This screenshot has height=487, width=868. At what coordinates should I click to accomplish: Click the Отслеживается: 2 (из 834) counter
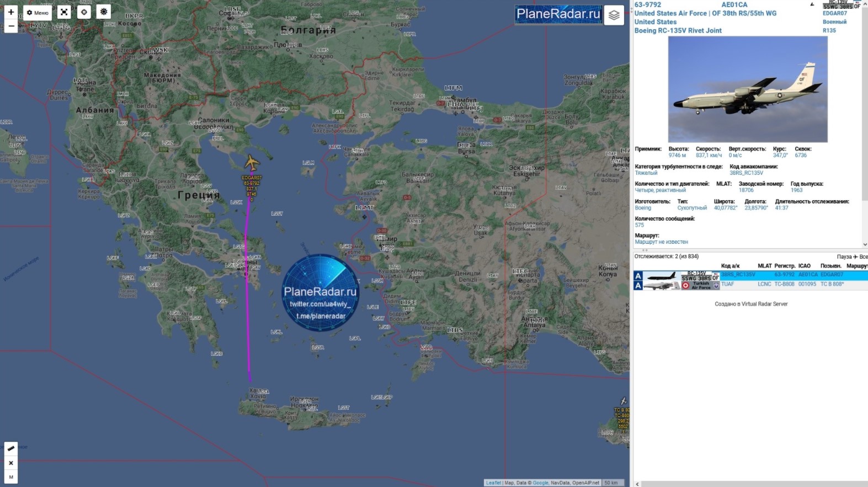(x=667, y=256)
